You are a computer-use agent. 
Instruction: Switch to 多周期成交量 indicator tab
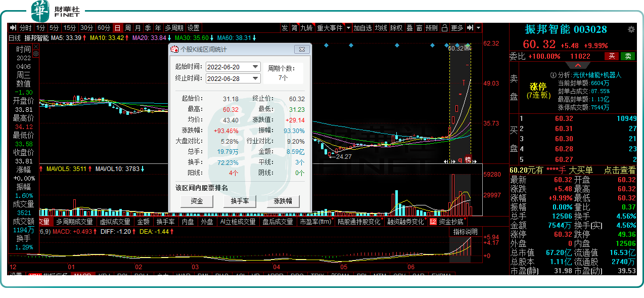(75, 222)
